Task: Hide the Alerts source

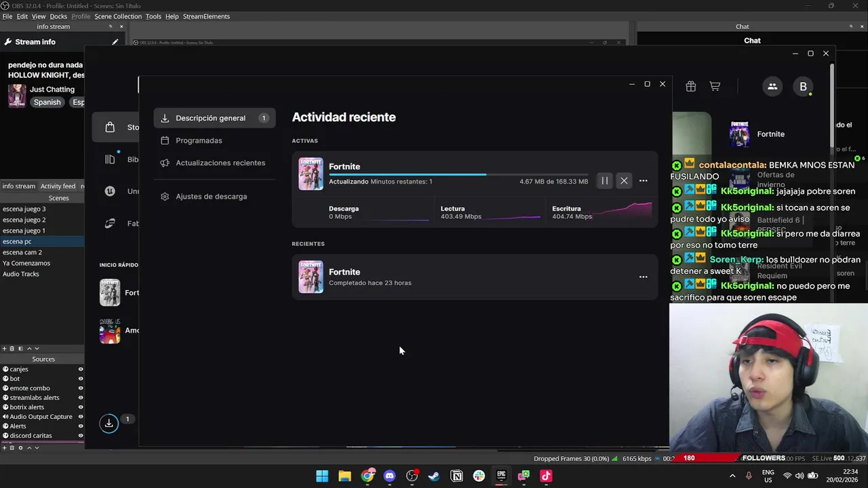Action: click(x=81, y=426)
